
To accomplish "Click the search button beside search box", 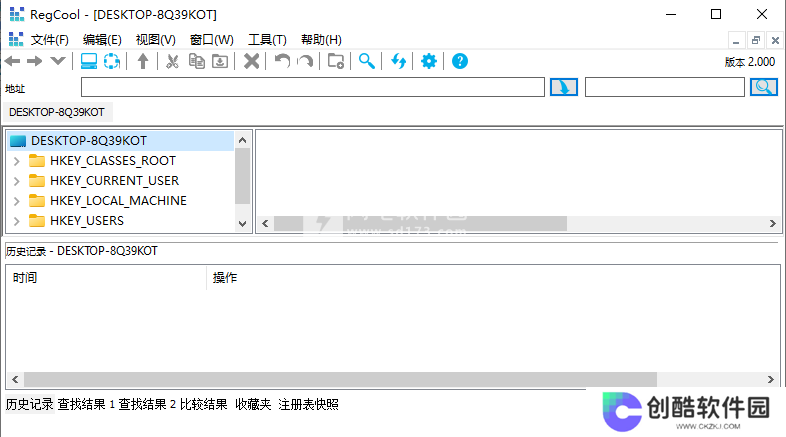I will (764, 87).
